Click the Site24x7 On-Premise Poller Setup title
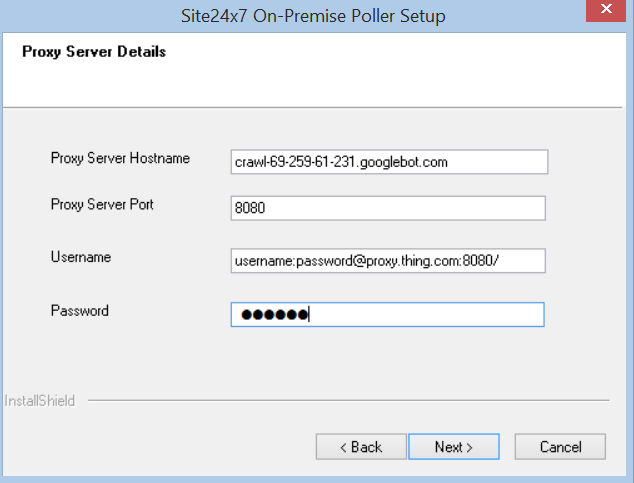 click(x=316, y=16)
